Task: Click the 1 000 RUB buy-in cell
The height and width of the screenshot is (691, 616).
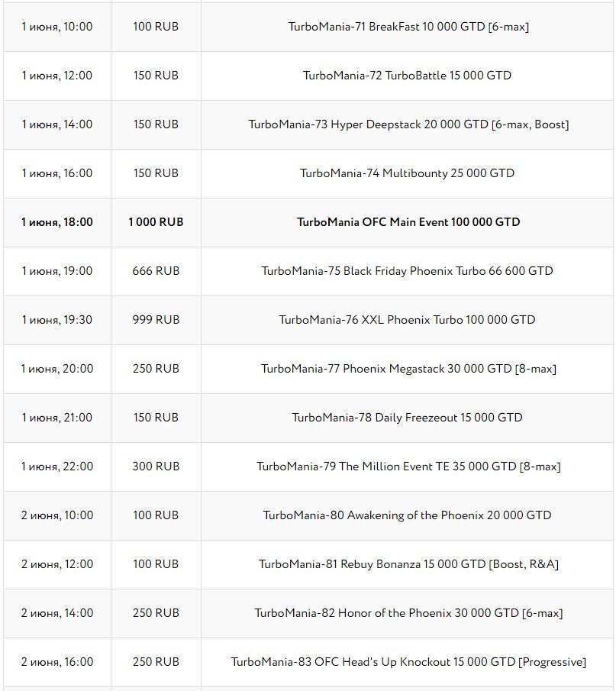Action: click(x=156, y=222)
